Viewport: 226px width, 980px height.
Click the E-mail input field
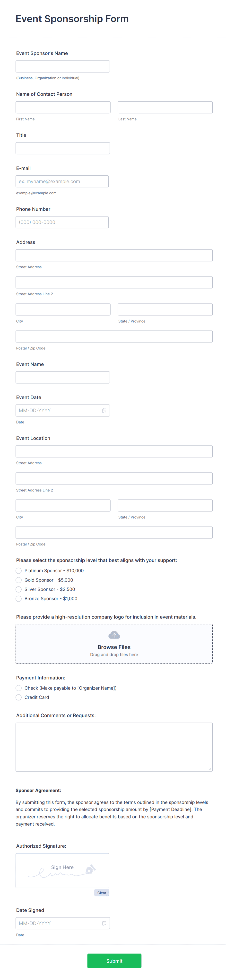point(62,181)
